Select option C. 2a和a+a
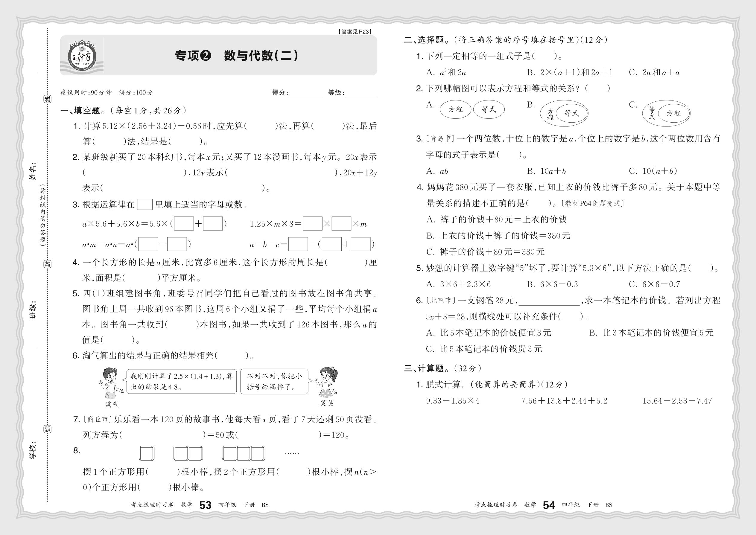 click(x=654, y=72)
